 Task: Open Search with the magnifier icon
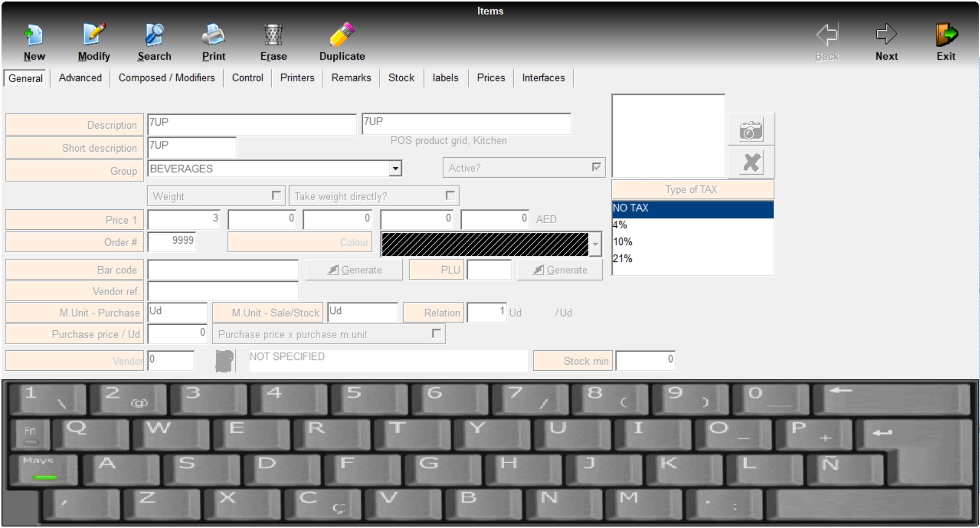(x=154, y=36)
